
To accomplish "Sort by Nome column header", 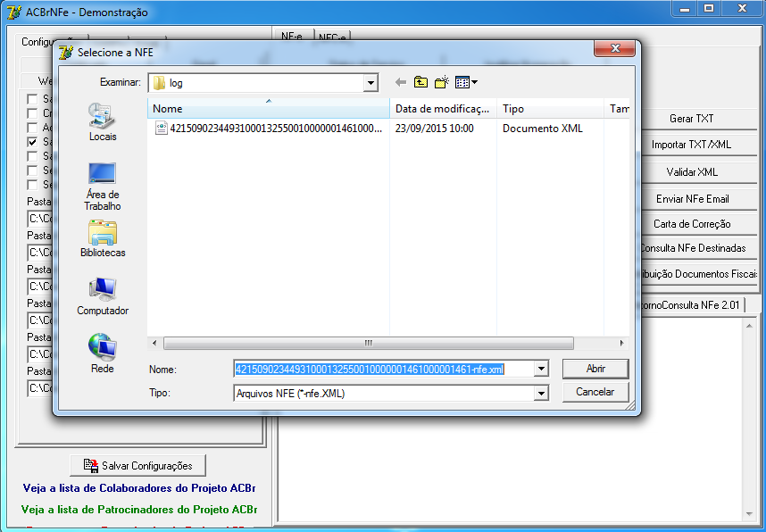I will click(268, 108).
